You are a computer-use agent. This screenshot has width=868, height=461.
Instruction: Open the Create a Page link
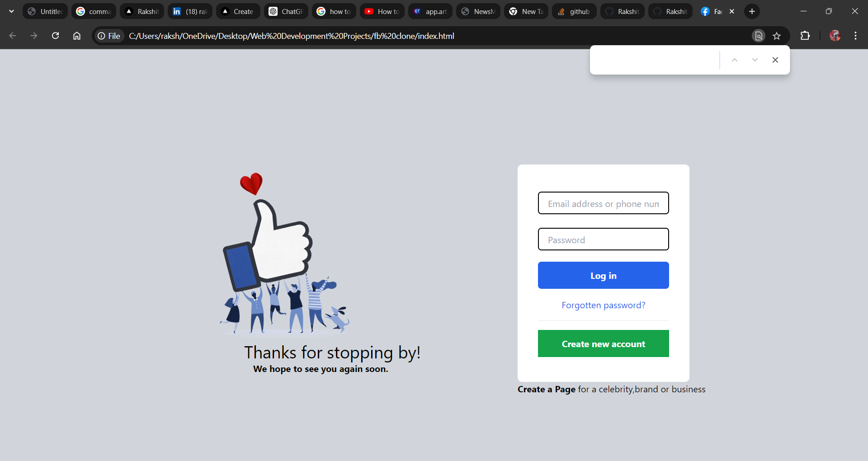547,389
